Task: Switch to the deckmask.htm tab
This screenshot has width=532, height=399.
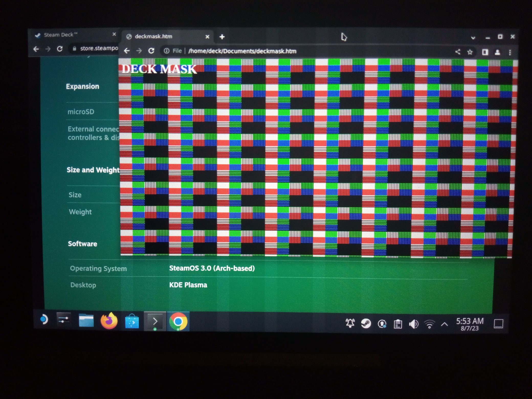Action: pos(168,37)
